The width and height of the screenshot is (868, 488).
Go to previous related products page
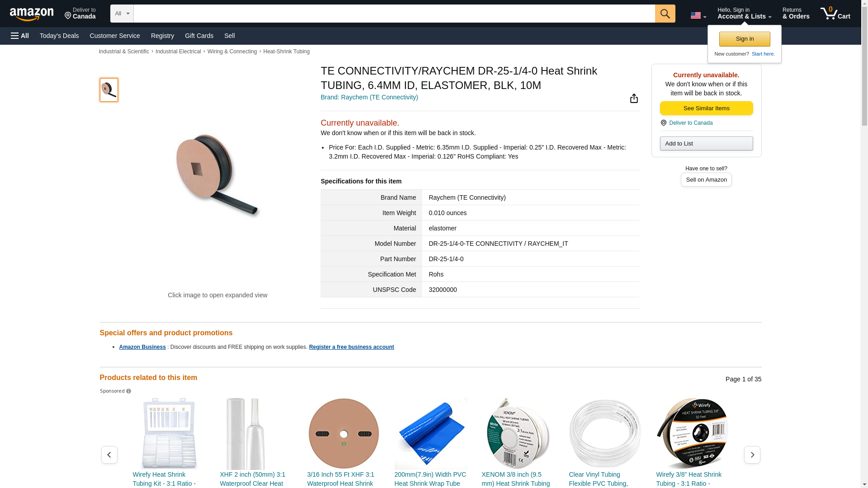[x=109, y=455]
